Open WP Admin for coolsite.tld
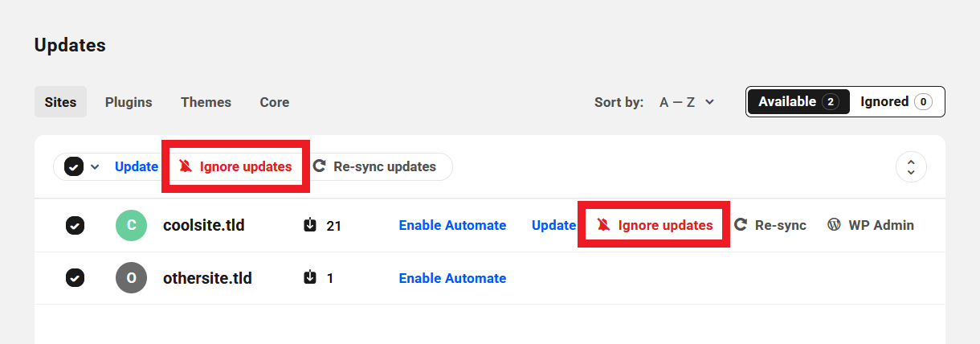The height and width of the screenshot is (344, 980). tap(871, 225)
